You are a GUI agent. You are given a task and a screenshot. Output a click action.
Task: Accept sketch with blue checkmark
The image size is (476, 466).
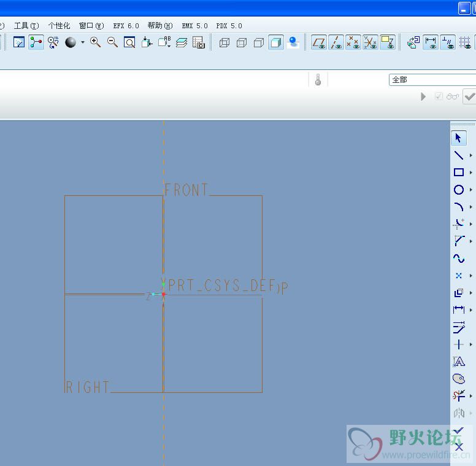459,431
